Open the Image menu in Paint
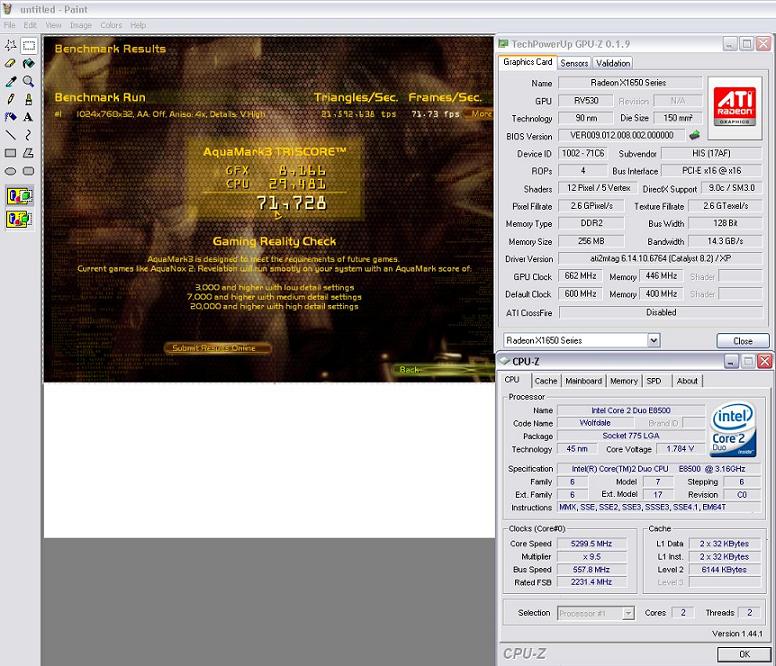This screenshot has height=666, width=776. [81, 25]
